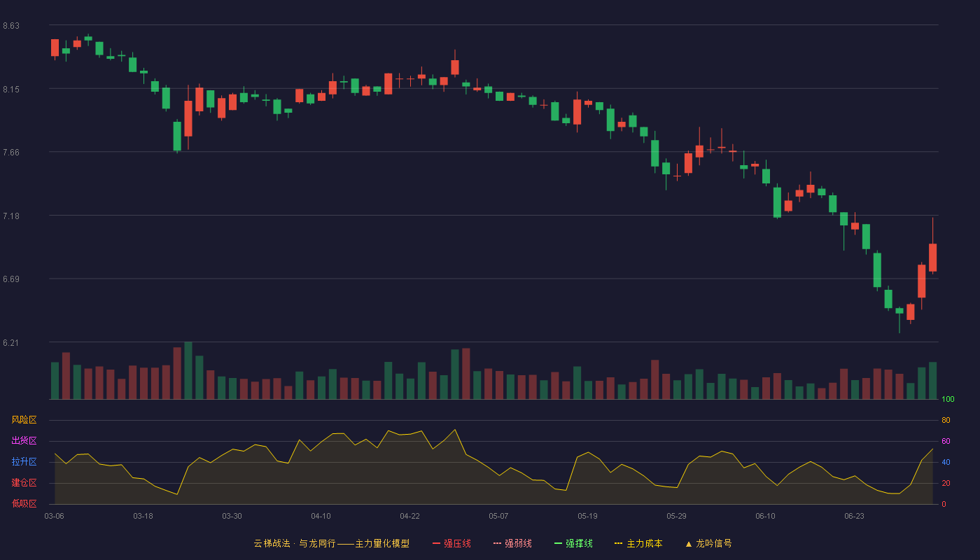980x560 pixels.
Task: Click the 05-19 date axis label
Action: [x=588, y=516]
